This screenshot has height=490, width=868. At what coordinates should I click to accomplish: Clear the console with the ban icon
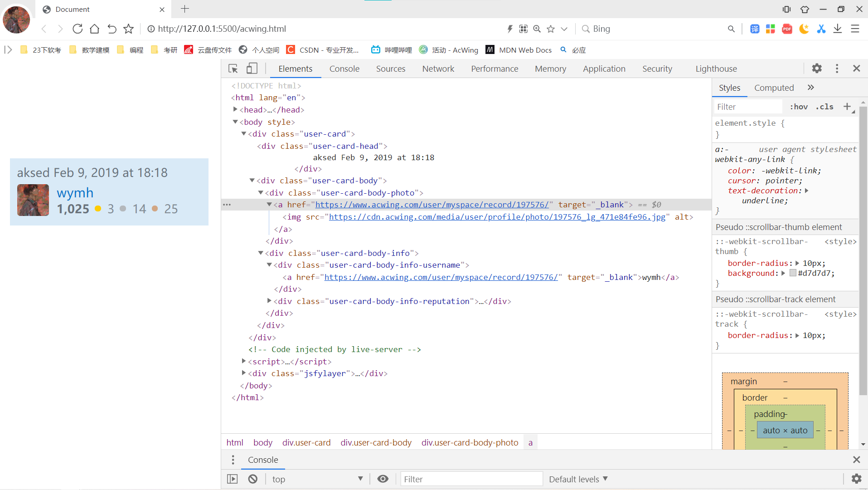pyautogui.click(x=253, y=479)
